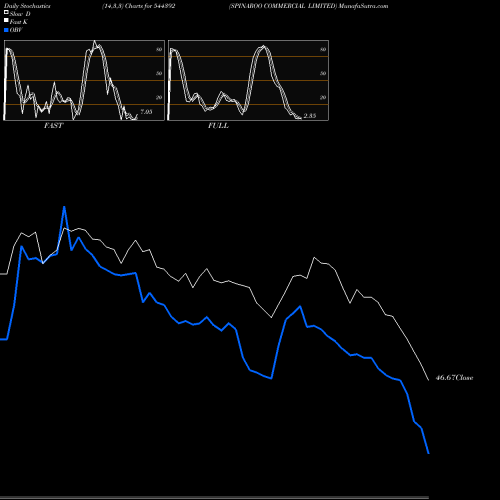Click the 20 level label in FAST chart
Screen dimensions: 500x500
159,97
